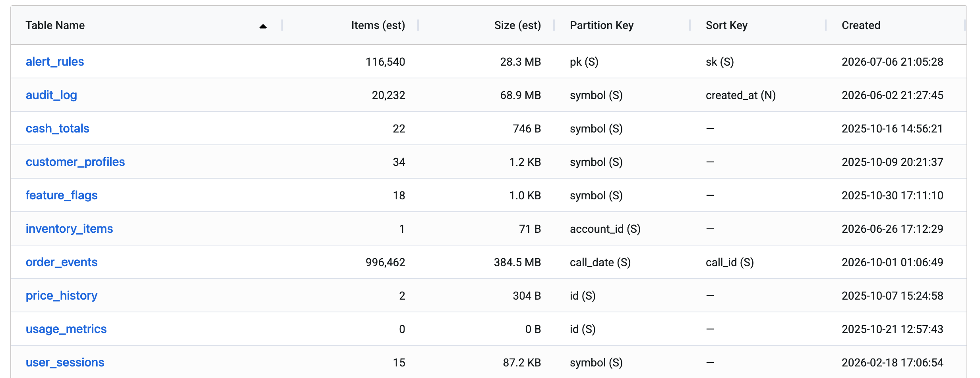The image size is (980, 378).
Task: Select the 2025-10-30 17:11:10 created cell
Action: (x=892, y=195)
